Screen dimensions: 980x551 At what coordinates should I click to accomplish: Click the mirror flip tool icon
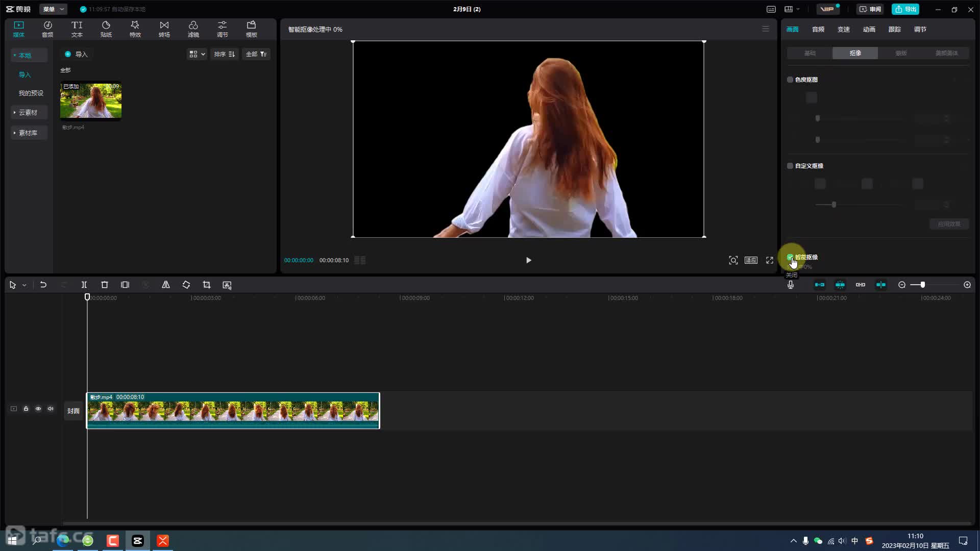[166, 285]
